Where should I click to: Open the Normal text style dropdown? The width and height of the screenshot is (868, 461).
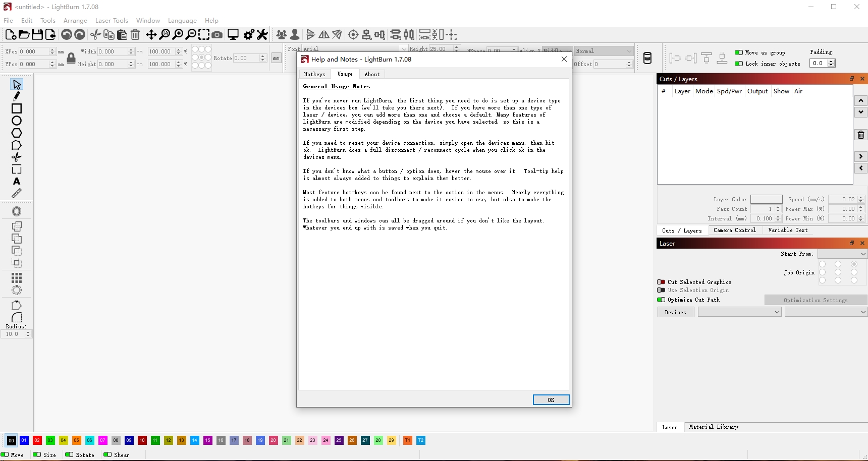click(x=604, y=51)
